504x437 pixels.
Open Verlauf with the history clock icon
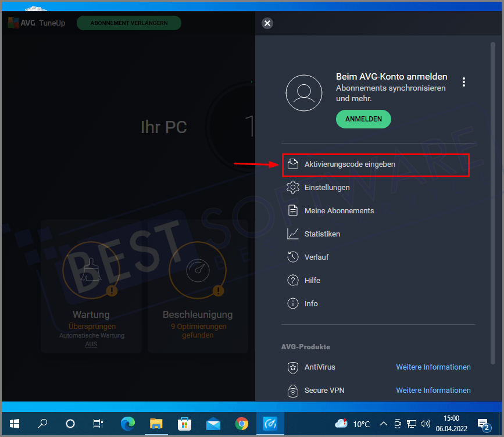(x=293, y=257)
